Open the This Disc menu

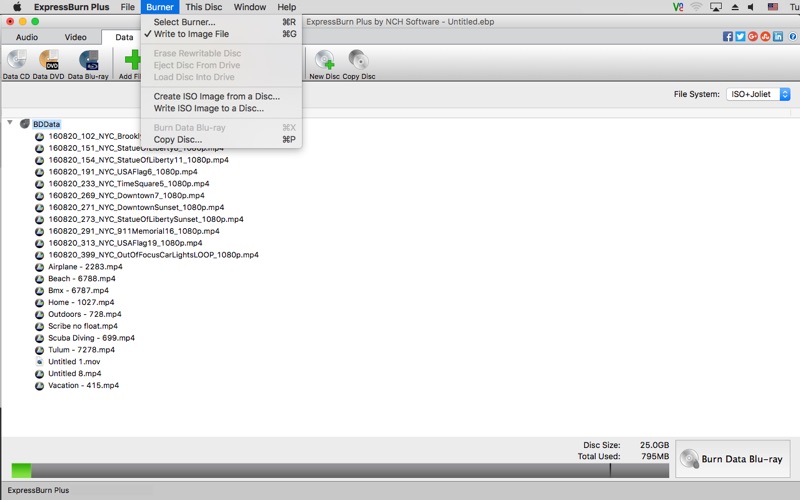[204, 7]
